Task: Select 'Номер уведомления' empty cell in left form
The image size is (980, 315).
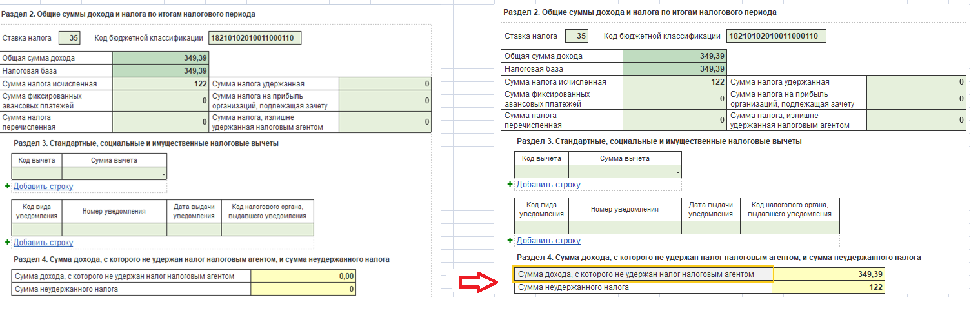Action: point(114,229)
